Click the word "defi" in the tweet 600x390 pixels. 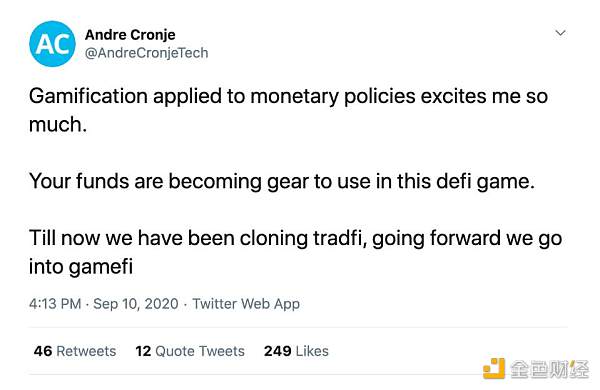454,181
